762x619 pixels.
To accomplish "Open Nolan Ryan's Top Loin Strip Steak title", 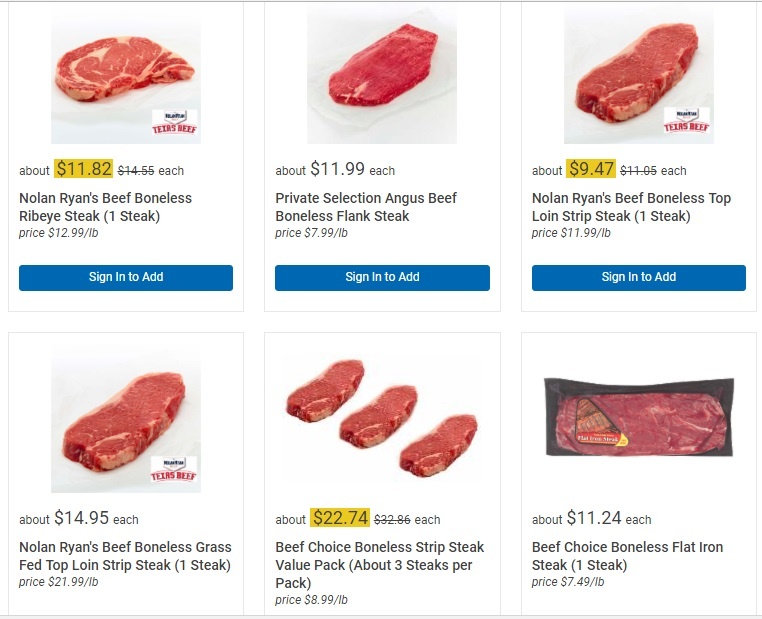I will [631, 207].
